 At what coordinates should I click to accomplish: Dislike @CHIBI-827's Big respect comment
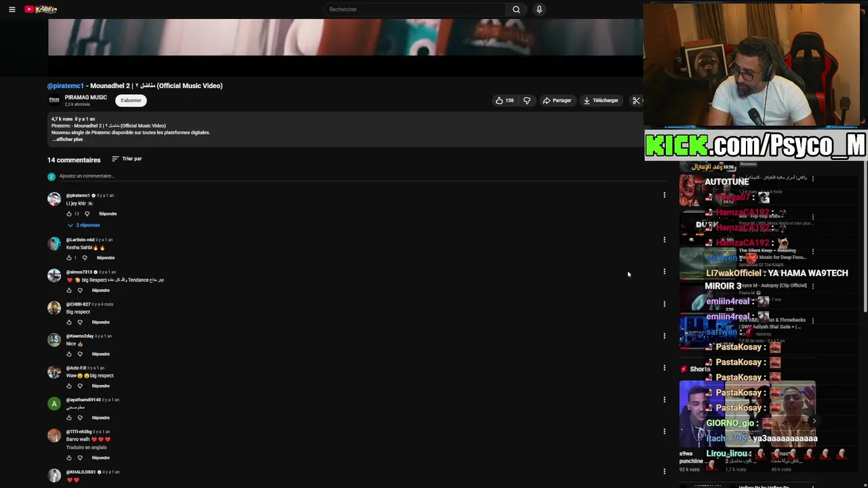point(79,322)
